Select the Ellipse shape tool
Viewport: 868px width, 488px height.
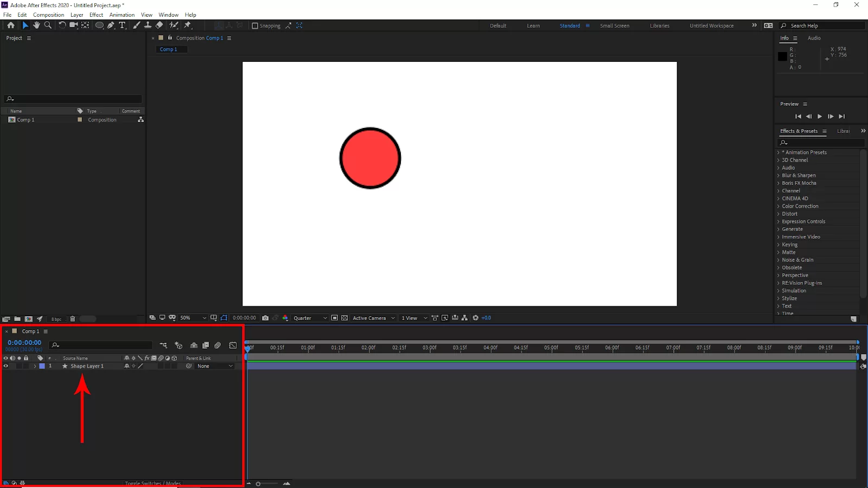coord(99,25)
